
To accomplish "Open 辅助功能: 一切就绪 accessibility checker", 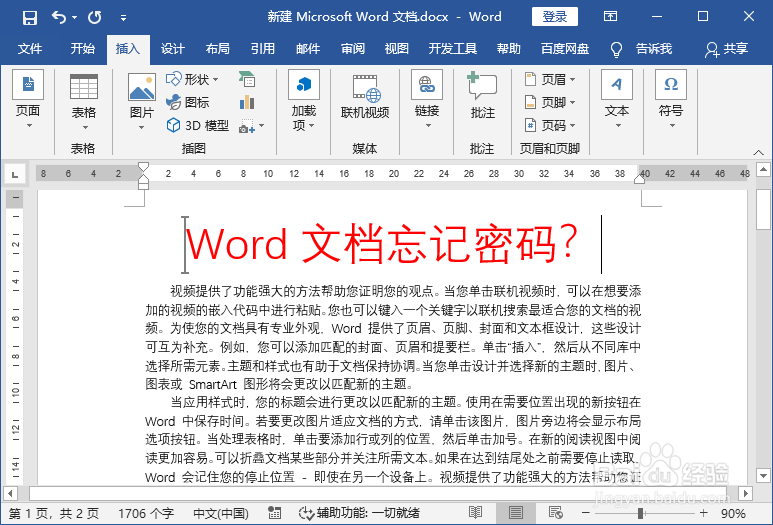I will click(x=359, y=514).
